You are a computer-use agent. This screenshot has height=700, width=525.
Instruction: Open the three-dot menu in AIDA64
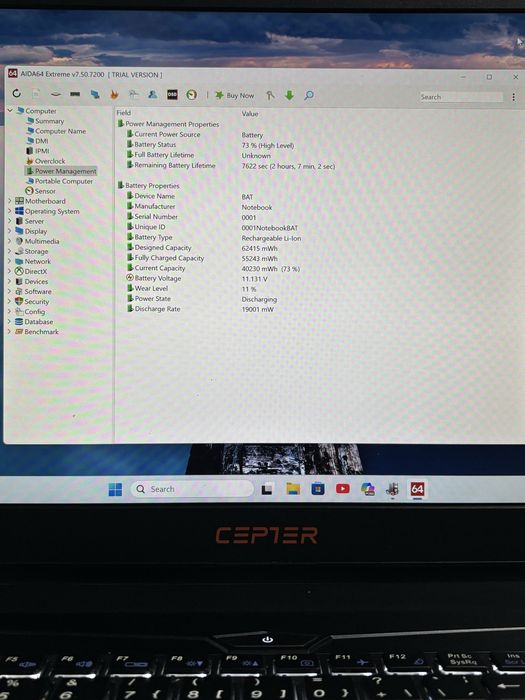(x=514, y=97)
